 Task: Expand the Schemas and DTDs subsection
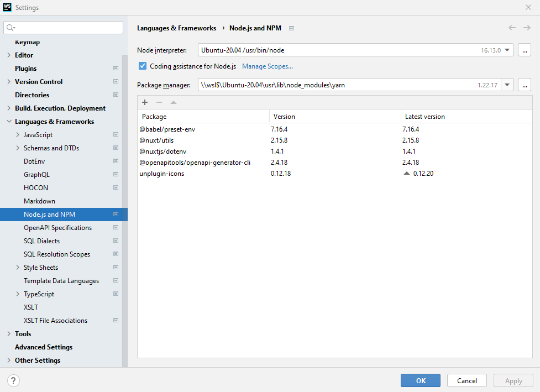pyautogui.click(x=18, y=148)
